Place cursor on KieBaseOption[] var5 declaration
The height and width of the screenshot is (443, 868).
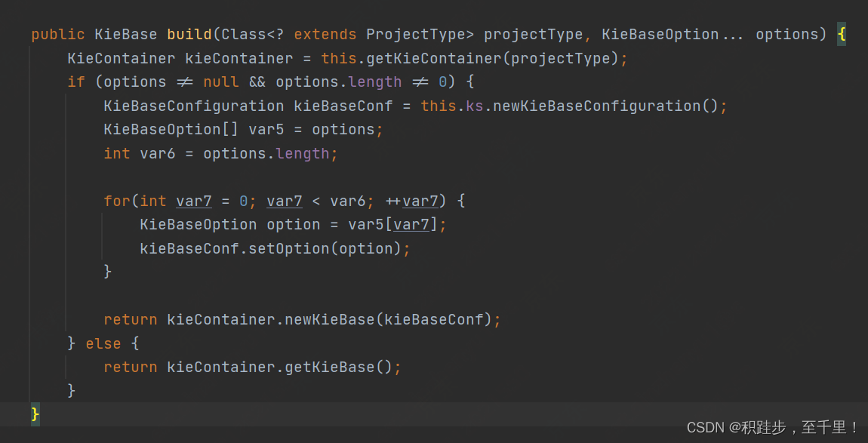(243, 130)
